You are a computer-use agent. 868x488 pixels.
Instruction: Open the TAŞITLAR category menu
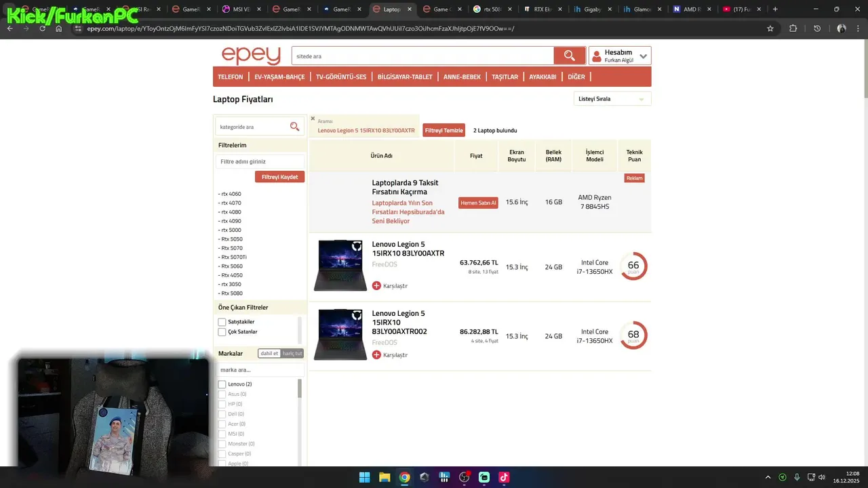pyautogui.click(x=505, y=77)
